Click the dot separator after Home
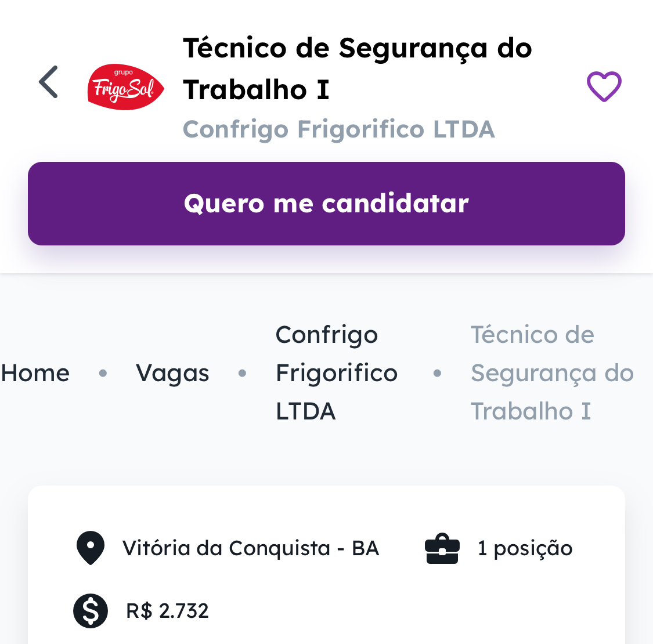Image resolution: width=653 pixels, height=644 pixels. (x=103, y=373)
